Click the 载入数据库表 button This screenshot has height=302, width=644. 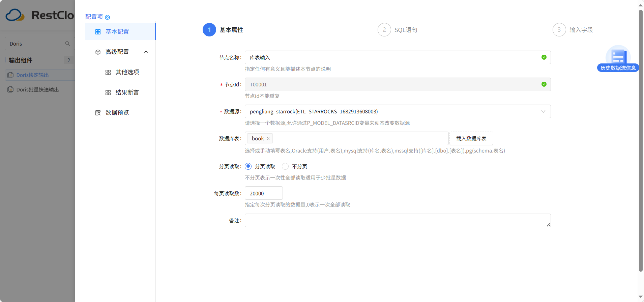tap(471, 138)
